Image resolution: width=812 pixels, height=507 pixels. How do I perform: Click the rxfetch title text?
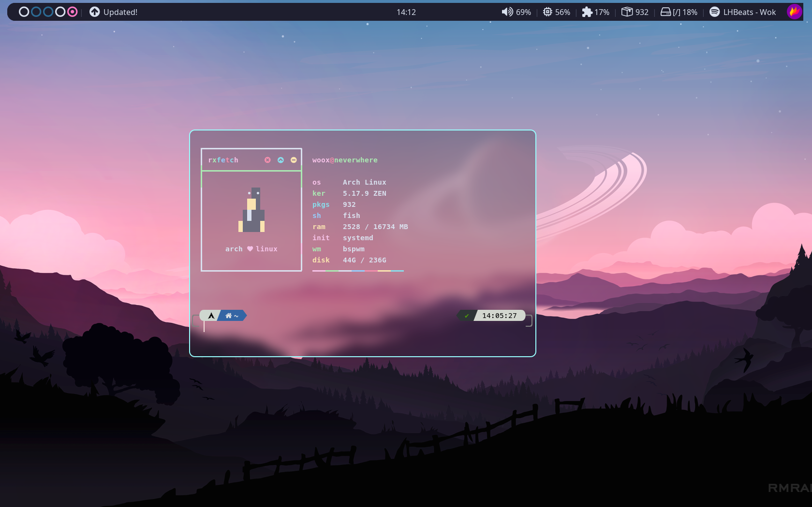tap(223, 160)
